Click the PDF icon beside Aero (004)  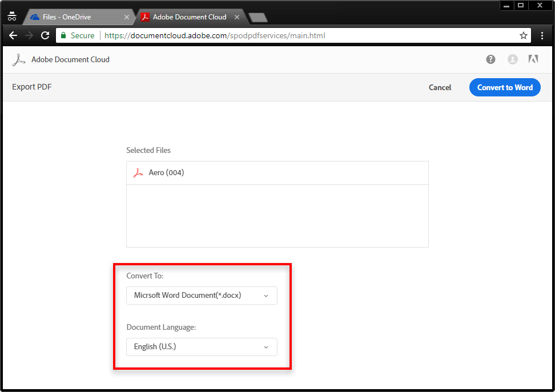[x=137, y=172]
